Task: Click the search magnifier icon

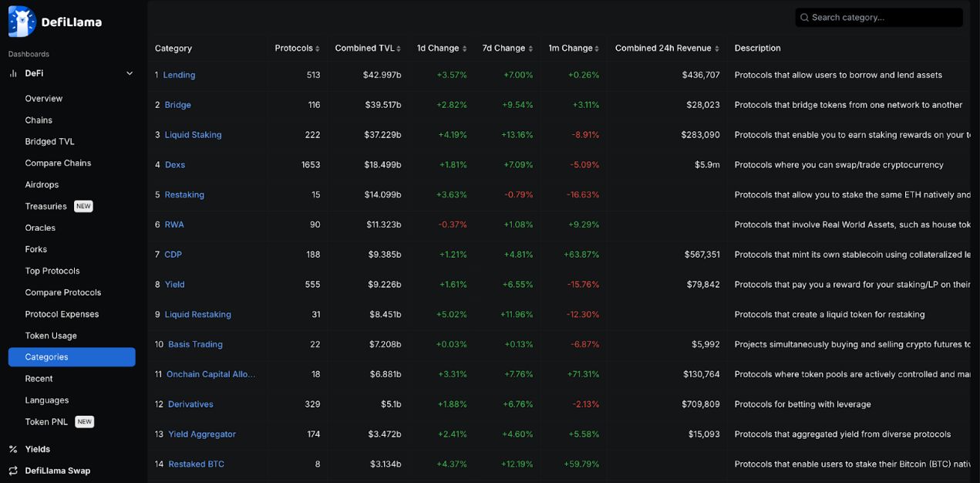Action: click(x=805, y=18)
